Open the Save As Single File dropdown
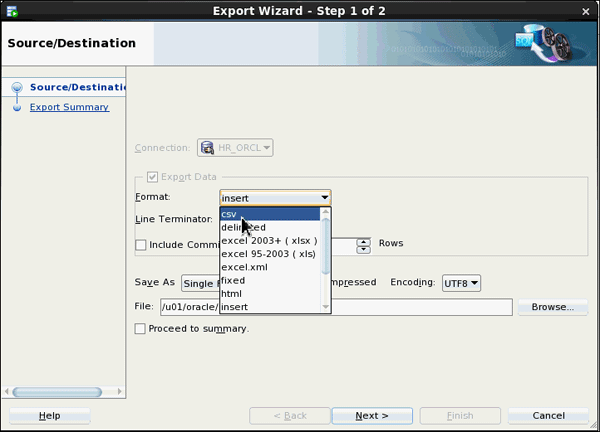 pos(201,284)
